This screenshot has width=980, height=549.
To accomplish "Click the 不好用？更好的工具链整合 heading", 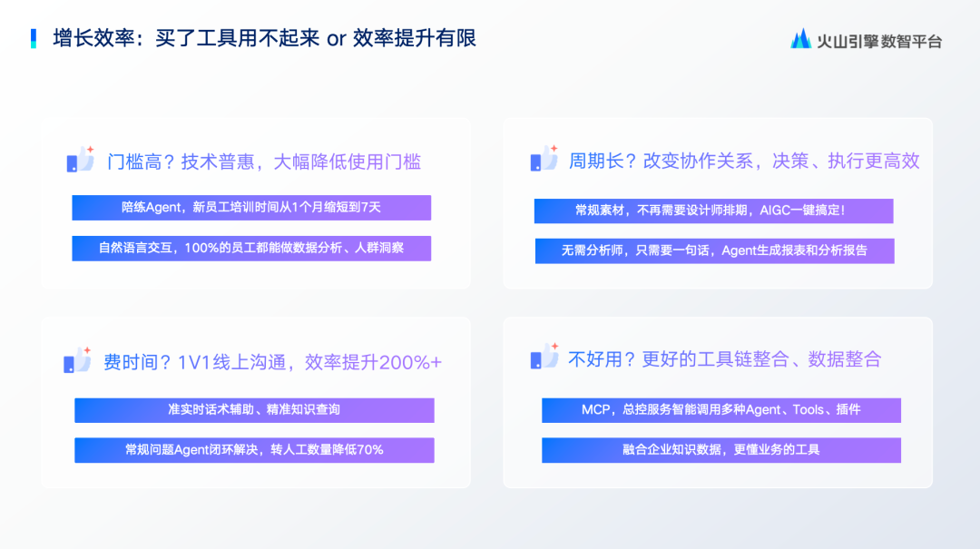I will 724,358.
